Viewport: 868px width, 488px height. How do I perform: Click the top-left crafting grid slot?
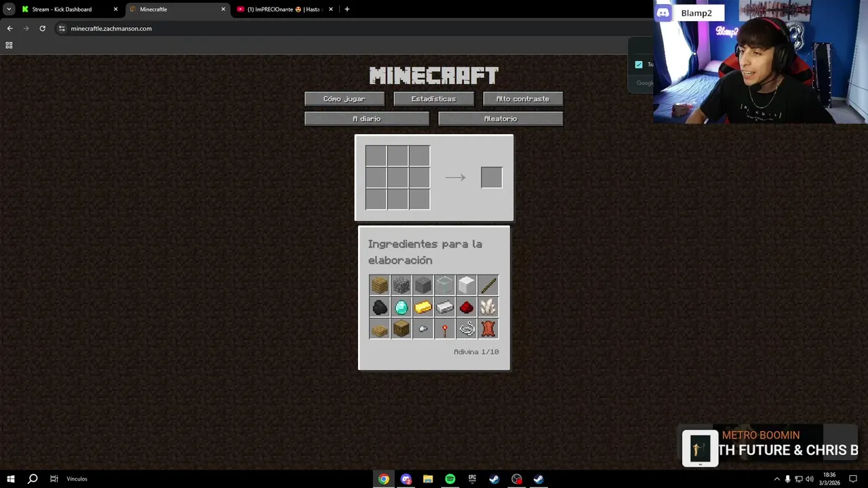376,156
